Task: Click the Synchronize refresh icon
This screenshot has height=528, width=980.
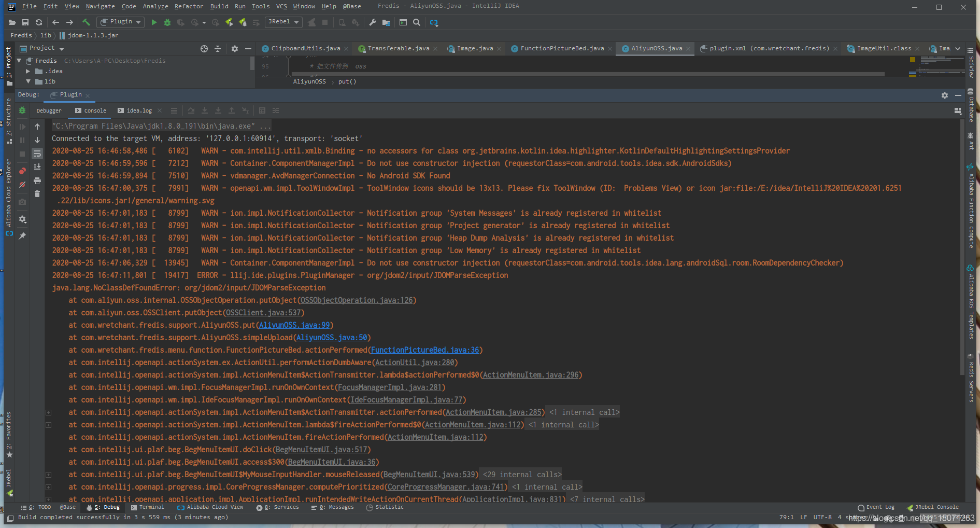Action: tap(39, 22)
